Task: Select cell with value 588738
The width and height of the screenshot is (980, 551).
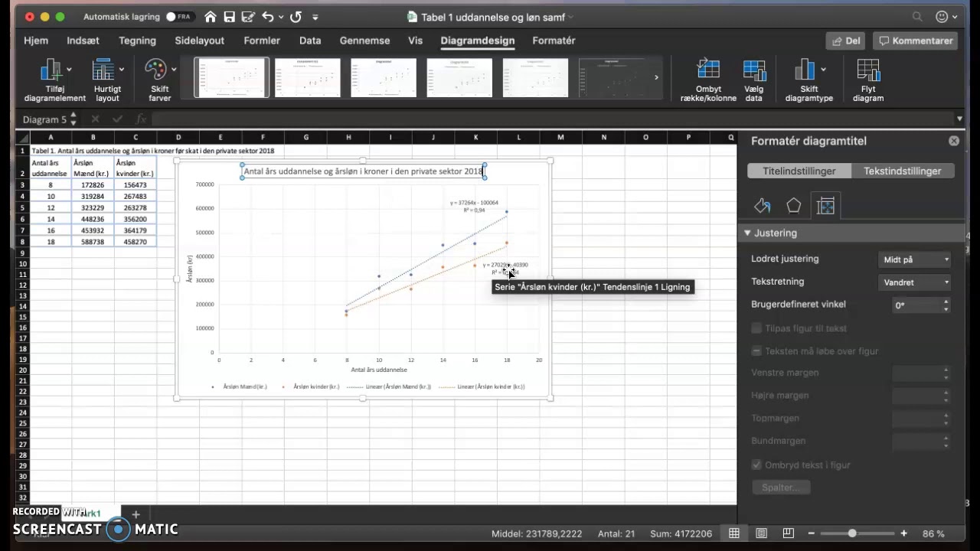Action: [93, 242]
